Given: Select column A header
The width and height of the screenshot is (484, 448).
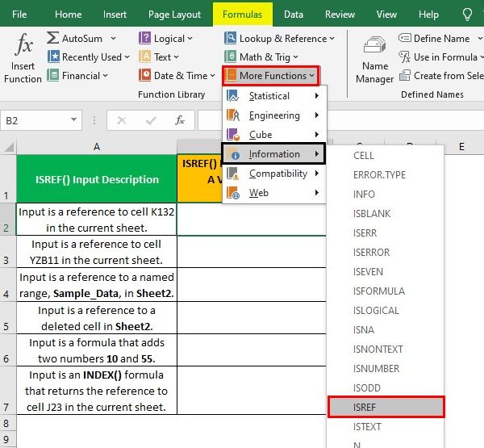Looking at the screenshot, I should [97, 147].
